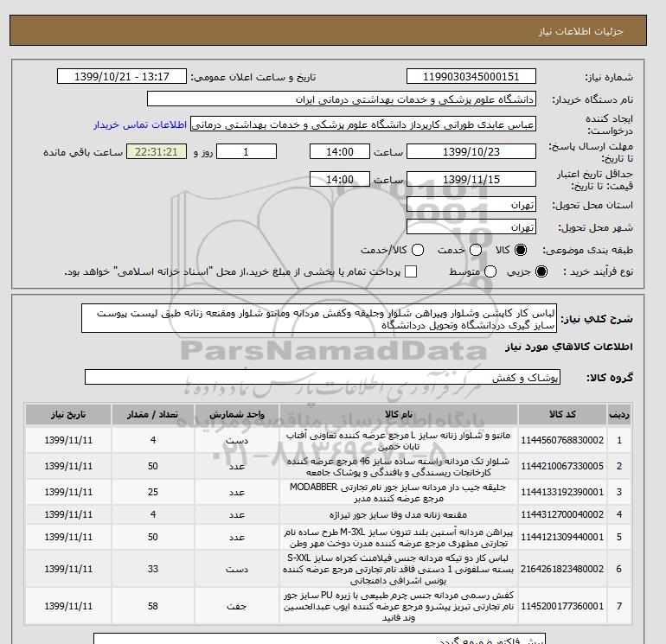Click the goods group field پوشاک و کفش

(323, 377)
